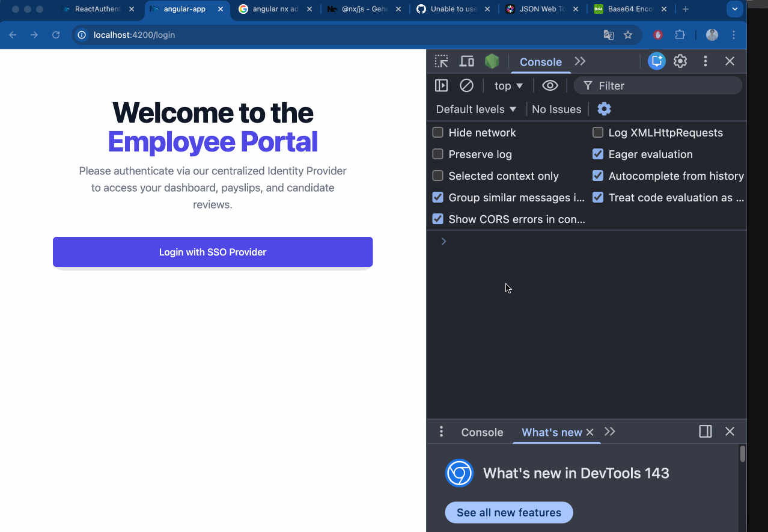Viewport: 768px width, 532px height.
Task: Open the console sidebar panel
Action: coord(441,85)
